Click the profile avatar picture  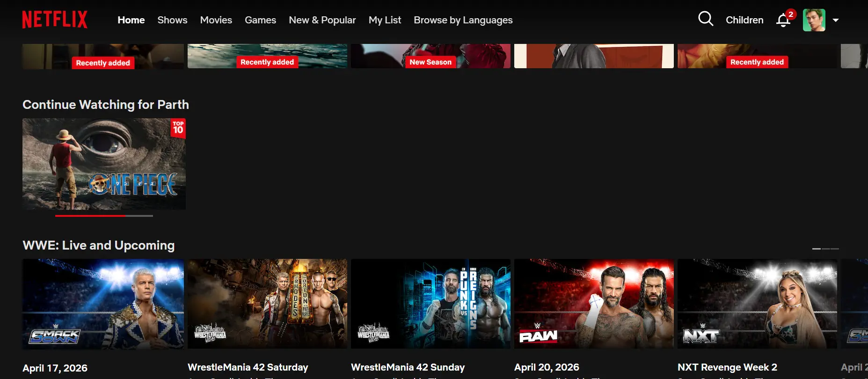pyautogui.click(x=814, y=20)
